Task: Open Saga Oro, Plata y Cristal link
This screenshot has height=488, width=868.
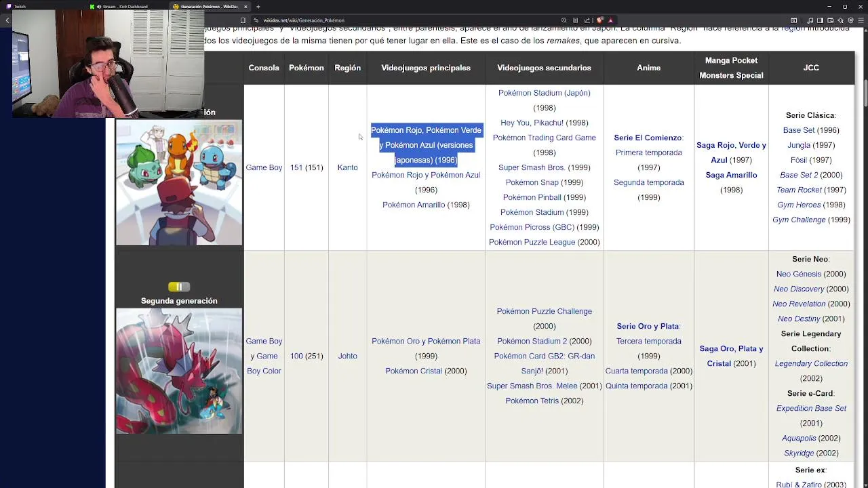Action: coord(731,356)
